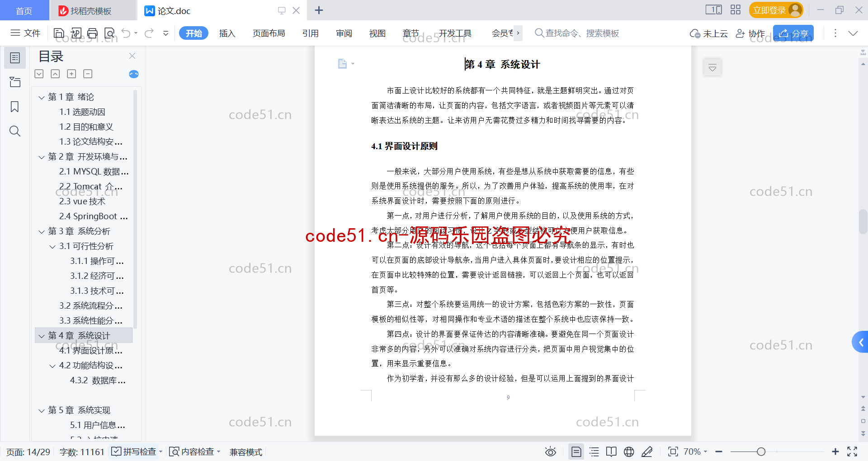Toggle eye-protection mode icon in status bar
The height and width of the screenshot is (461, 868).
(x=550, y=452)
